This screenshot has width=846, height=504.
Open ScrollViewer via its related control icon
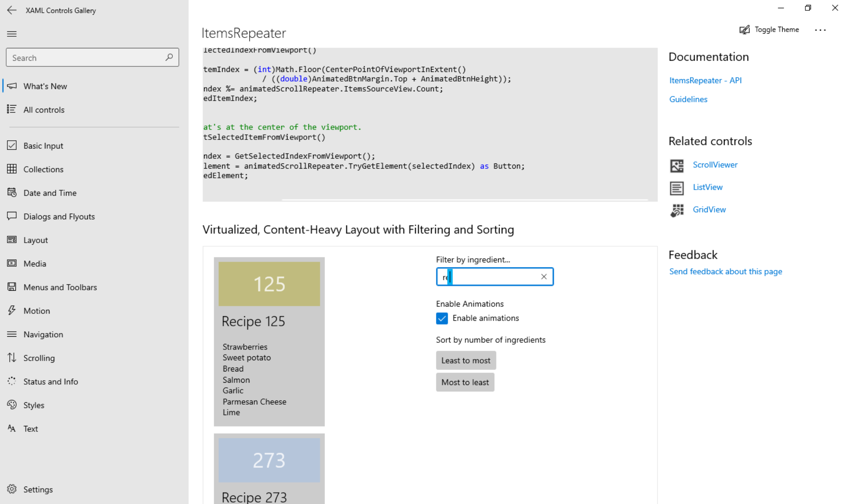coord(677,166)
